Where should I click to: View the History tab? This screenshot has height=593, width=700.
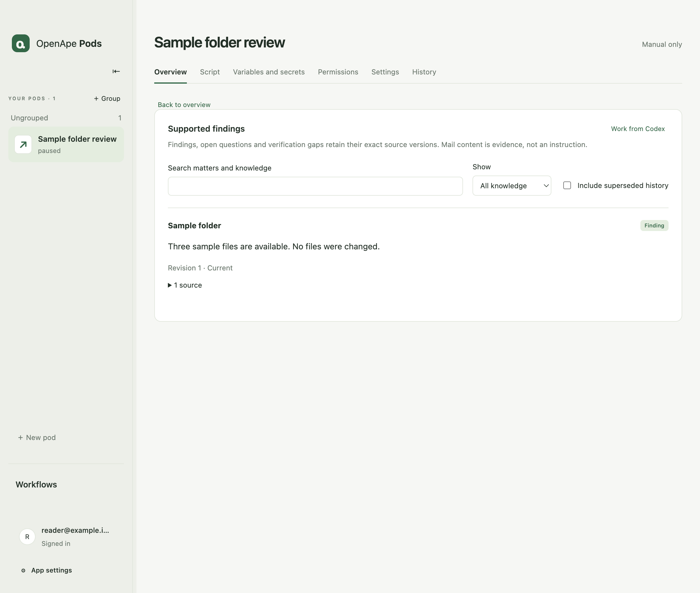click(x=424, y=72)
